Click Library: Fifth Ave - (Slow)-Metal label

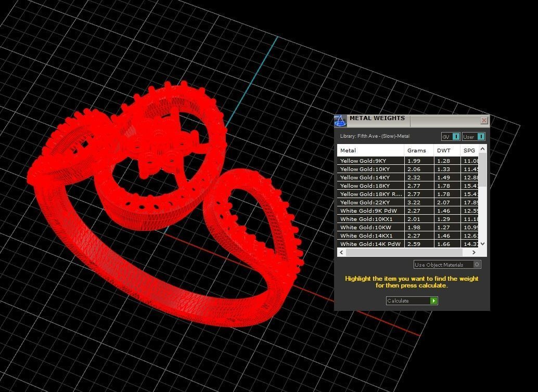(x=375, y=136)
